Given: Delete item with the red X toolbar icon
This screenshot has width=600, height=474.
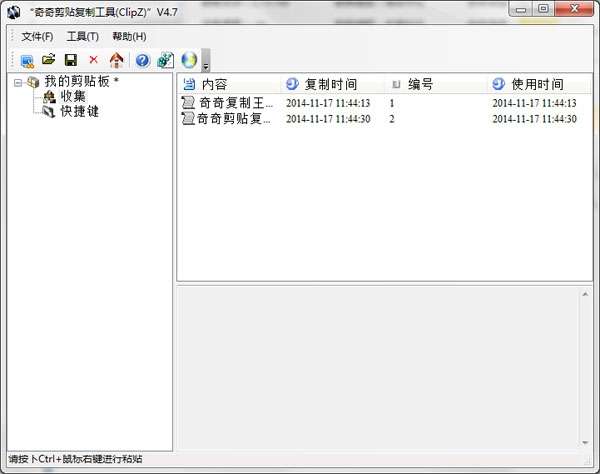Looking at the screenshot, I should click(x=93, y=60).
